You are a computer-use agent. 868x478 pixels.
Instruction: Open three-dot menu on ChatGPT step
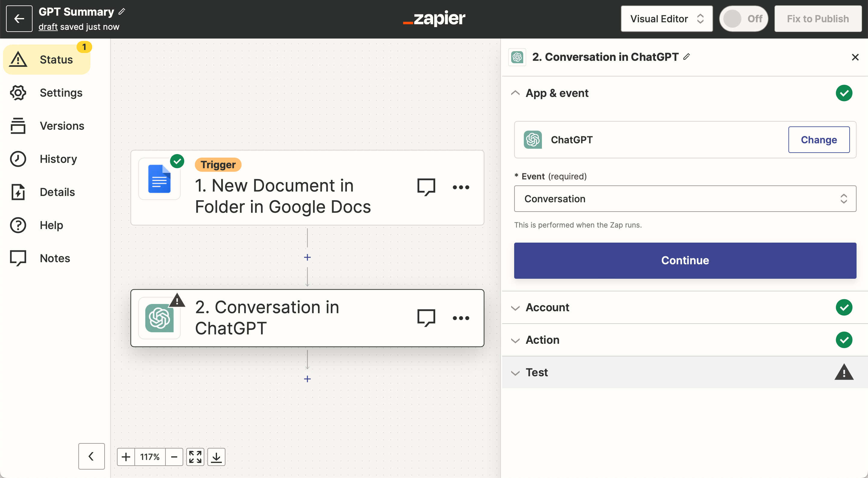[x=461, y=318]
